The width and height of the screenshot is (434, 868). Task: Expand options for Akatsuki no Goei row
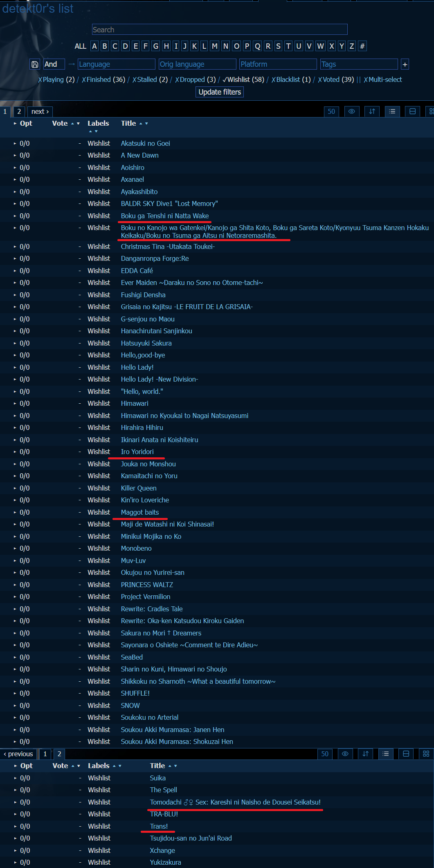pyautogui.click(x=15, y=143)
